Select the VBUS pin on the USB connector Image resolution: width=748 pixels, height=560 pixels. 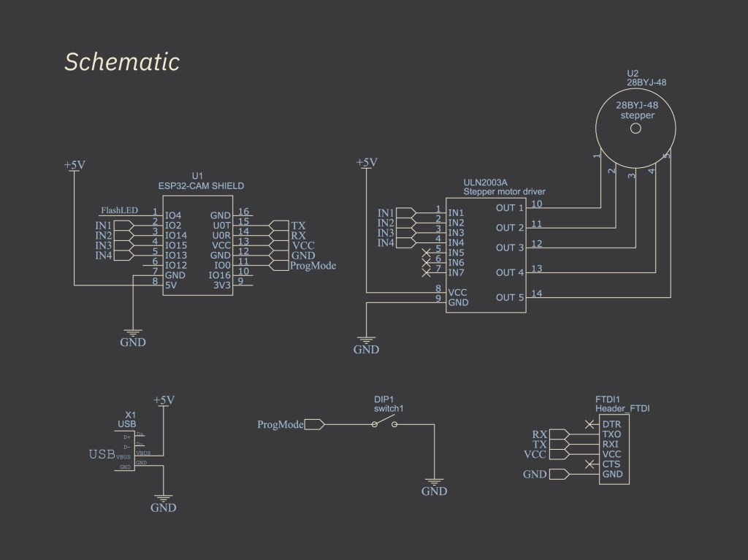[142, 454]
